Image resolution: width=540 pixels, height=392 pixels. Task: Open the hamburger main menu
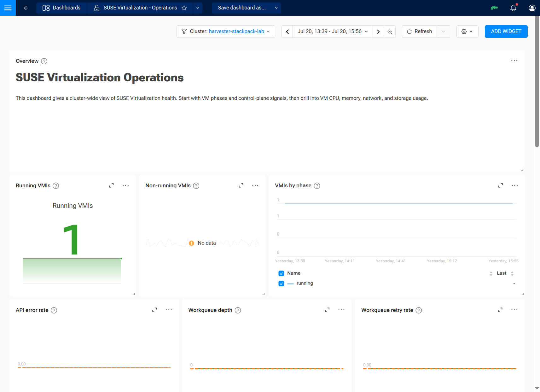pyautogui.click(x=8, y=8)
